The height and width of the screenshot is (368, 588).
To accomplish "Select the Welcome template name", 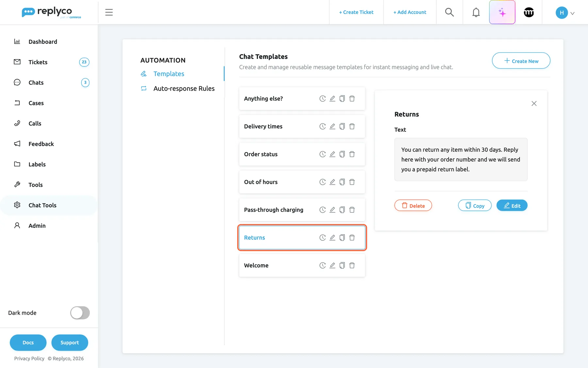I will pos(256,265).
